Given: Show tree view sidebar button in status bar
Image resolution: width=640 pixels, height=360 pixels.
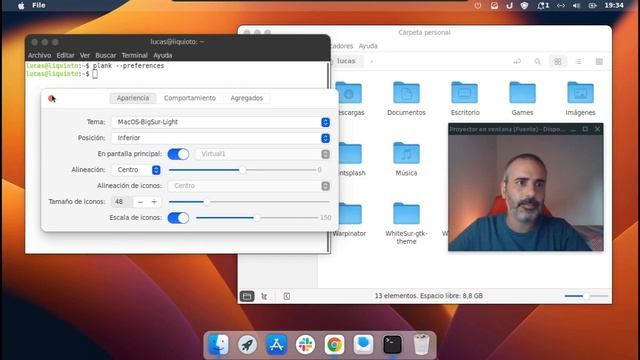Looking at the screenshot, I should (264, 296).
